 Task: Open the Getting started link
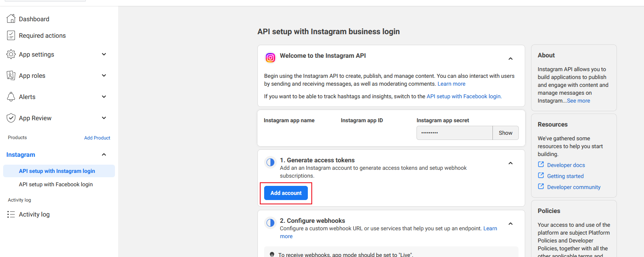tap(565, 176)
